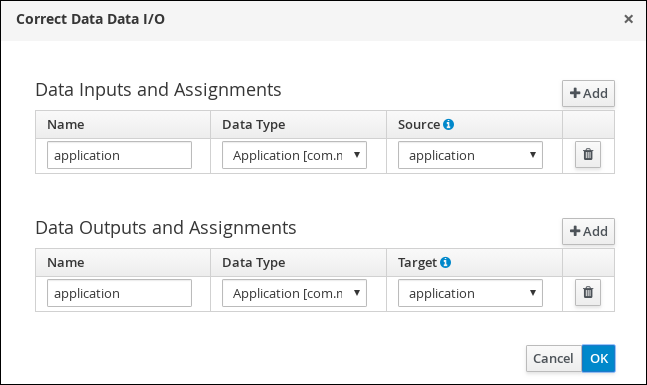Focus the data output Name field
The height and width of the screenshot is (385, 647).
pyautogui.click(x=119, y=293)
